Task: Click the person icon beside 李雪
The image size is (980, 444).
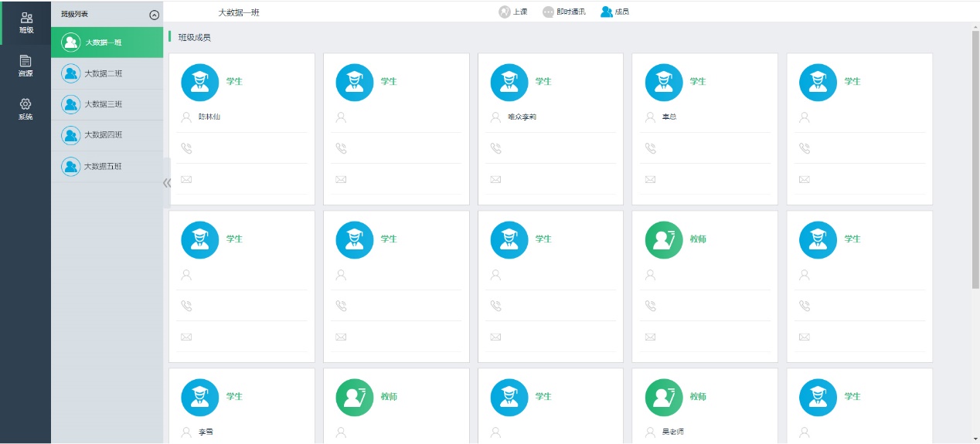Action: coord(185,432)
